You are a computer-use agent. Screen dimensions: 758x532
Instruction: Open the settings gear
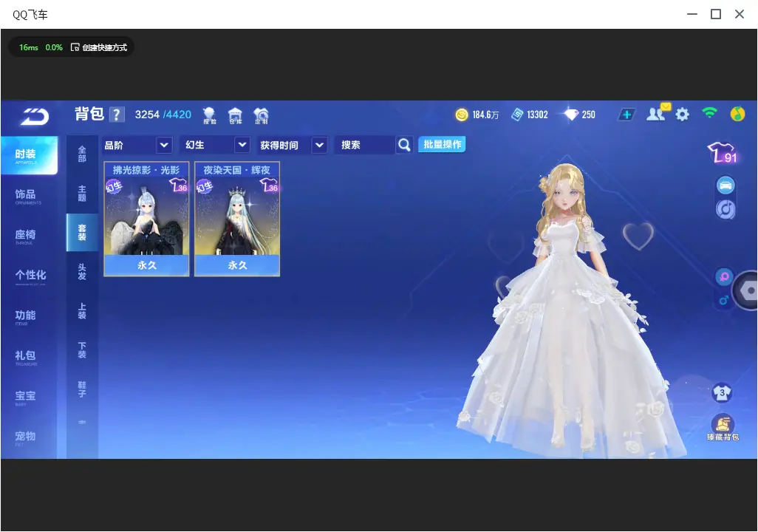(x=682, y=115)
